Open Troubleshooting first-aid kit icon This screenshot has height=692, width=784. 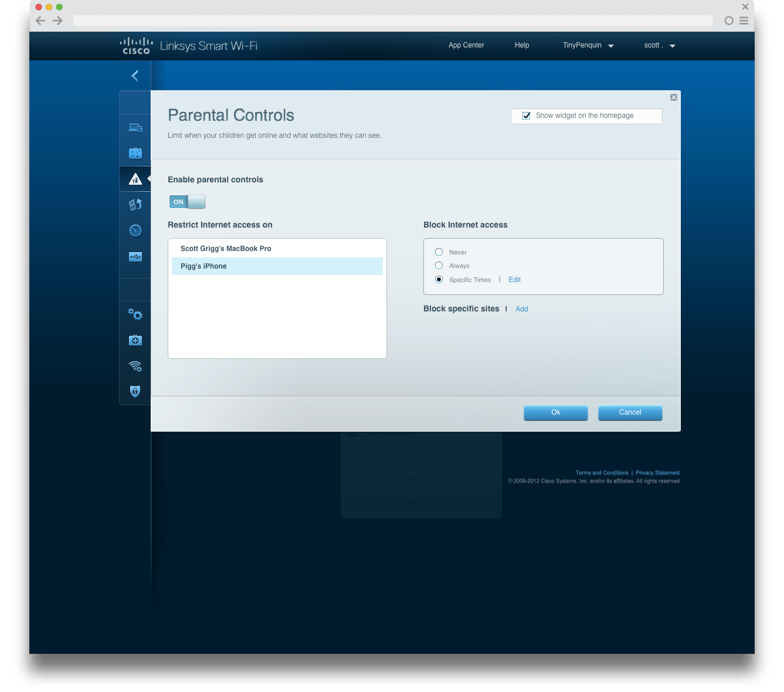point(135,340)
